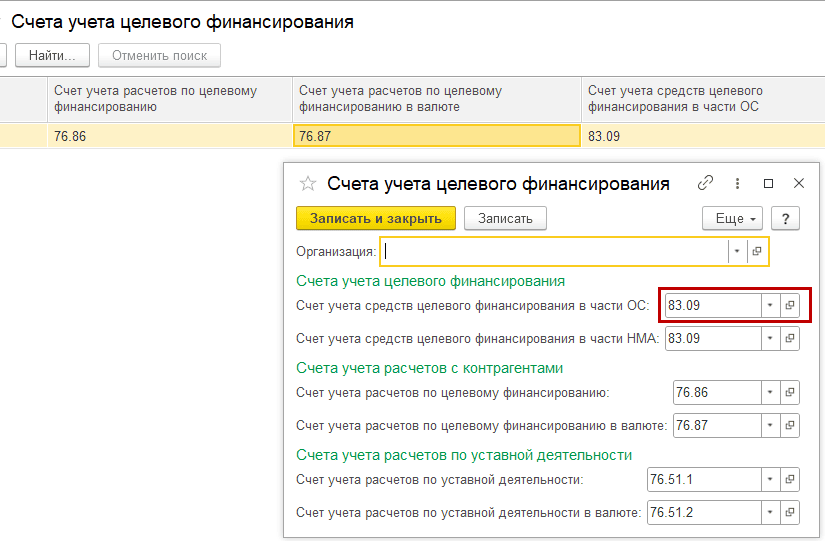
Task: Click the column header Счет учета расчетов по целевому финансированию
Action: (x=170, y=99)
